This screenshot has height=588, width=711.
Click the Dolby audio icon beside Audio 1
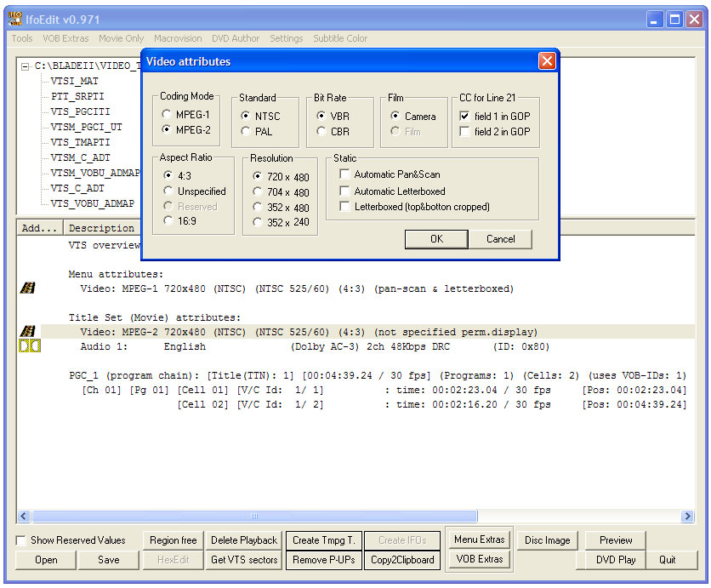tap(30, 346)
